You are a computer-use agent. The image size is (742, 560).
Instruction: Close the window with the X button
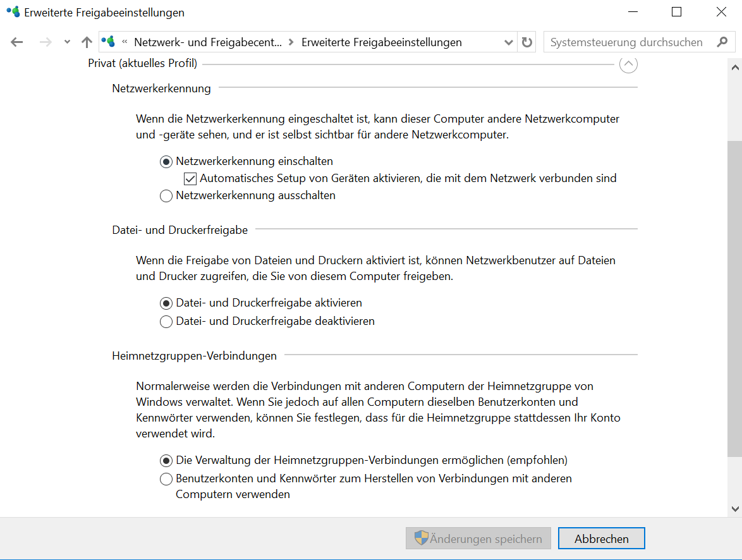(x=721, y=12)
